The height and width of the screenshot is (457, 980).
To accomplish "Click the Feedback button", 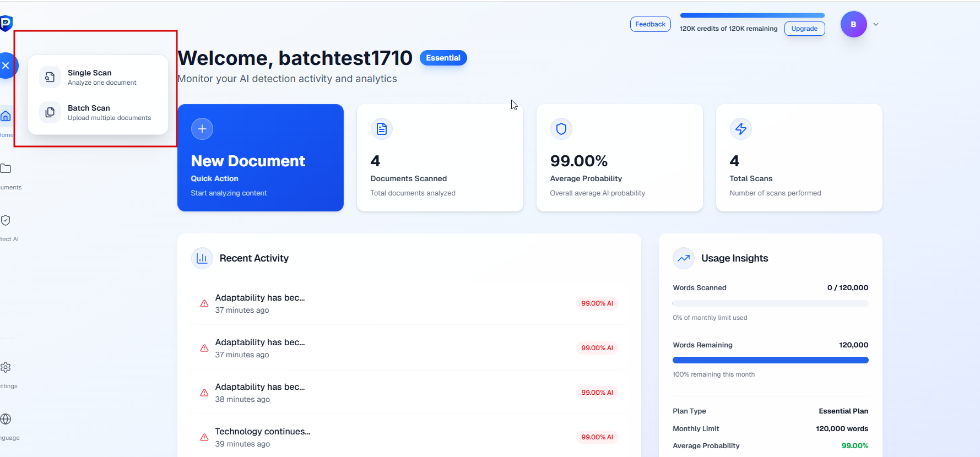I will click(x=650, y=24).
